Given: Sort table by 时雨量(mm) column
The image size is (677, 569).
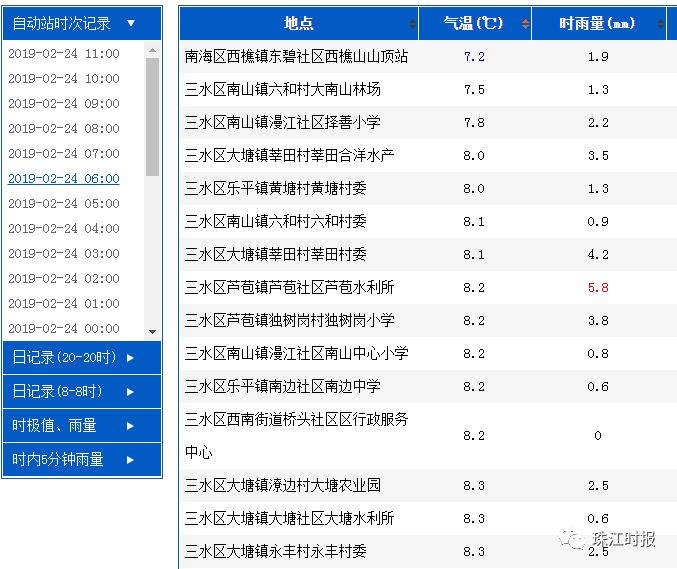Looking at the screenshot, I should pyautogui.click(x=660, y=23).
